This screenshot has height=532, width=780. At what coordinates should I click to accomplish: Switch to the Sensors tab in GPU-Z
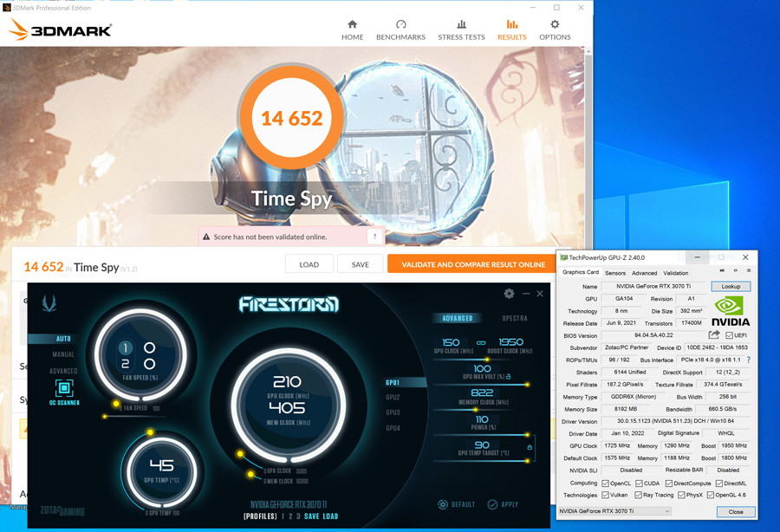coord(615,273)
